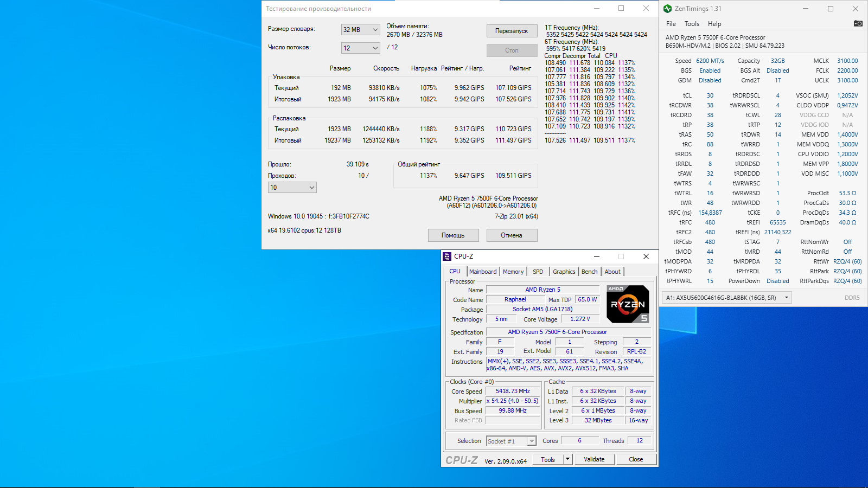Click the Multiplier value x 54.25
868x488 pixels.
pos(513,401)
